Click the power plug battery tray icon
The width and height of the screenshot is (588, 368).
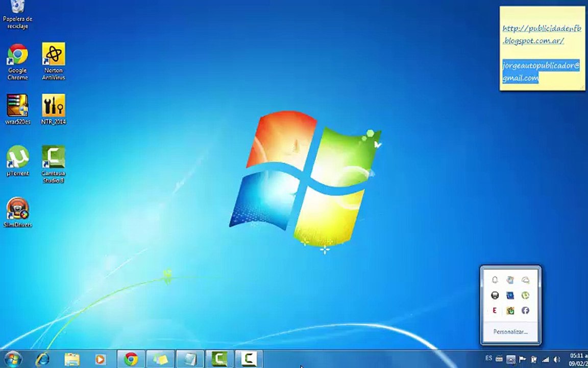pyautogui.click(x=534, y=359)
